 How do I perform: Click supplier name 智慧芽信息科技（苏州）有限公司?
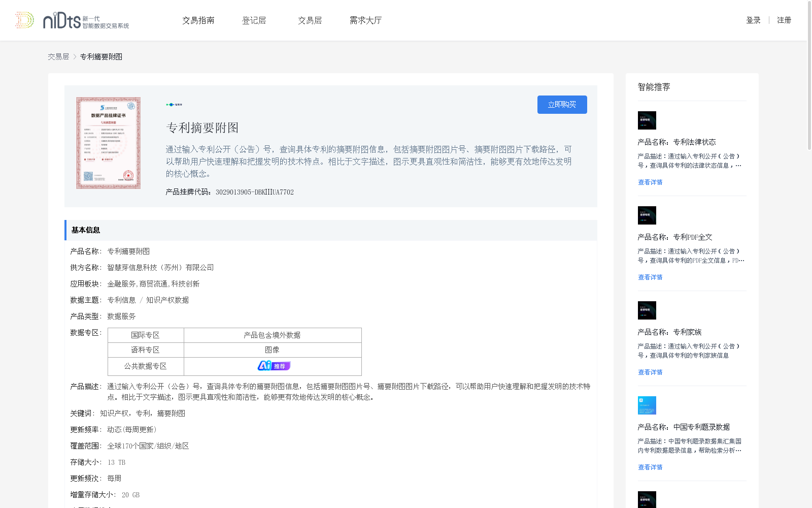[160, 268]
